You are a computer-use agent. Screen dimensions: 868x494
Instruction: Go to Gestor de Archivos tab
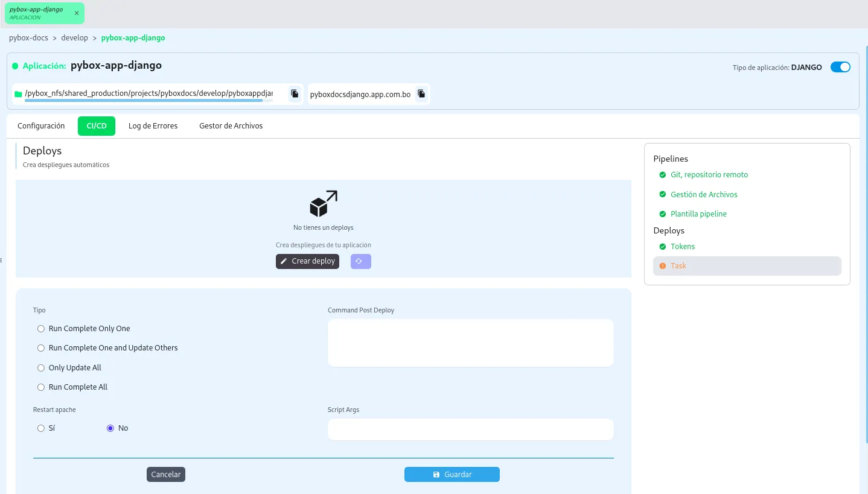point(231,126)
